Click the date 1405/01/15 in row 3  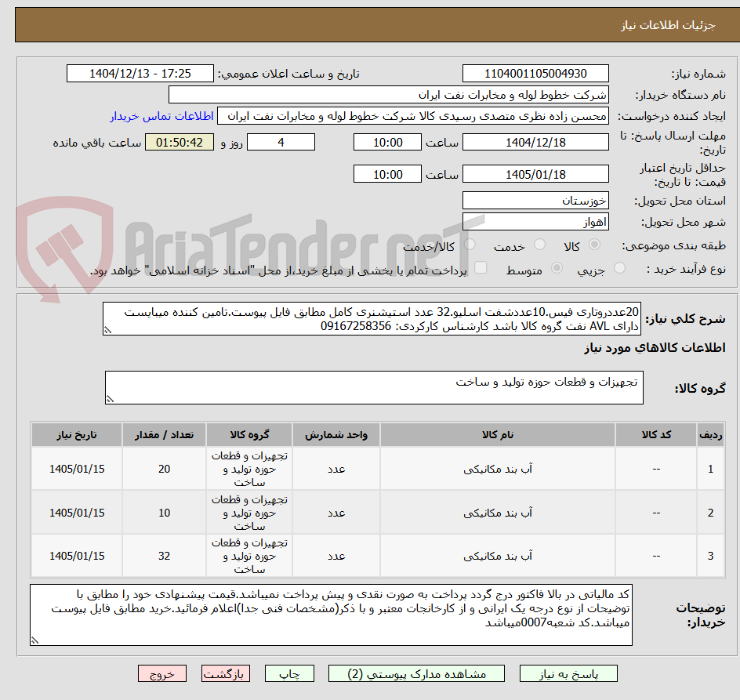tap(77, 556)
